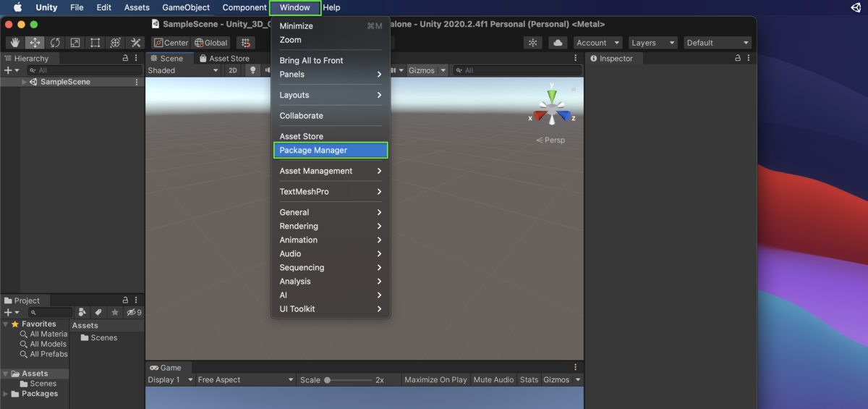The width and height of the screenshot is (868, 409).
Task: Click the Hierarchy search field
Action: pyautogui.click(x=84, y=70)
